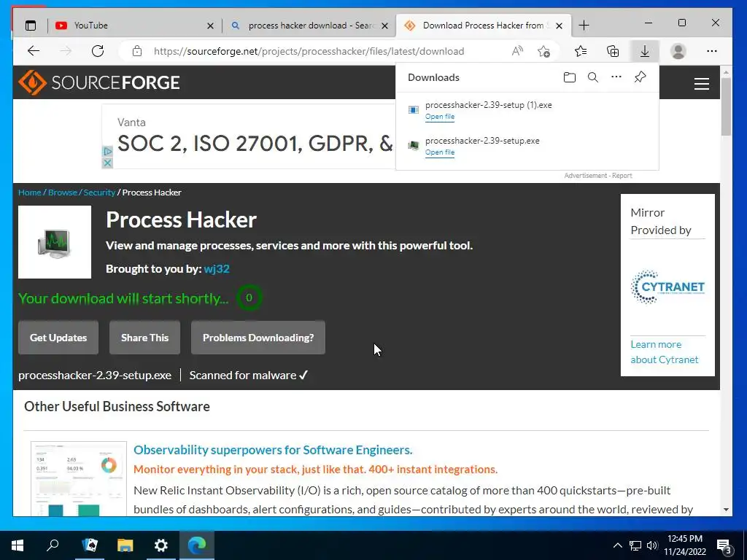Open file processhacker-2.39-setup (1).exe
The height and width of the screenshot is (560, 747).
[440, 117]
